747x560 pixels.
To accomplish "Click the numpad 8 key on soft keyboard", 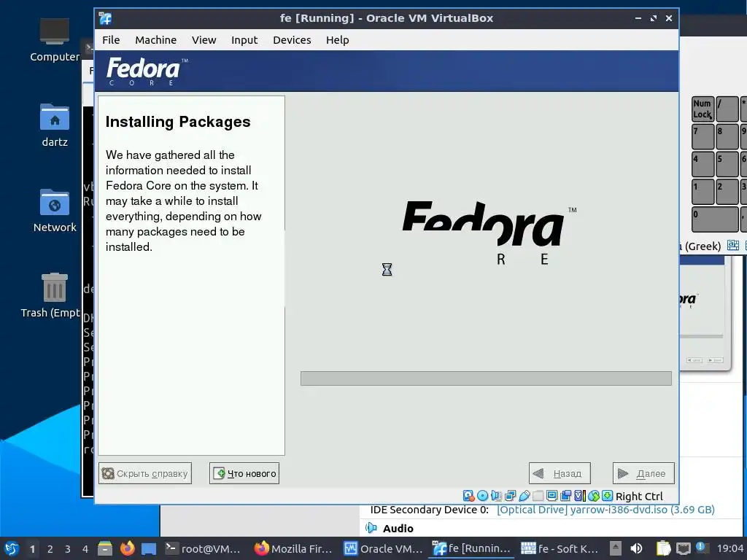I will [727, 136].
